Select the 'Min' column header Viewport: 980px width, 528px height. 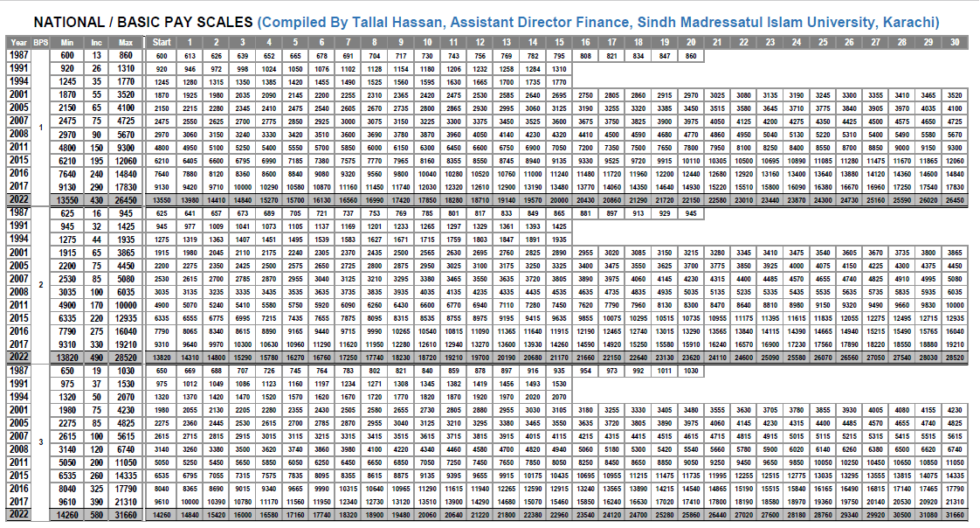point(67,43)
